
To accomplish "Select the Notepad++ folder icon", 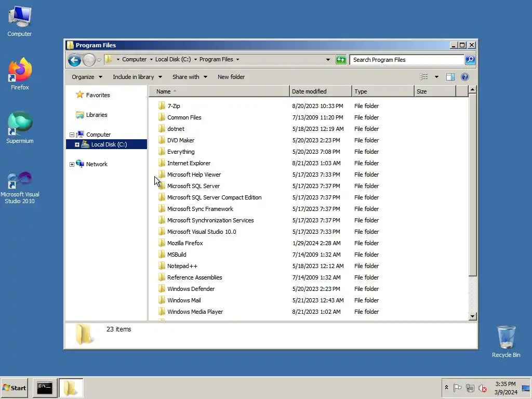I will click(x=162, y=266).
